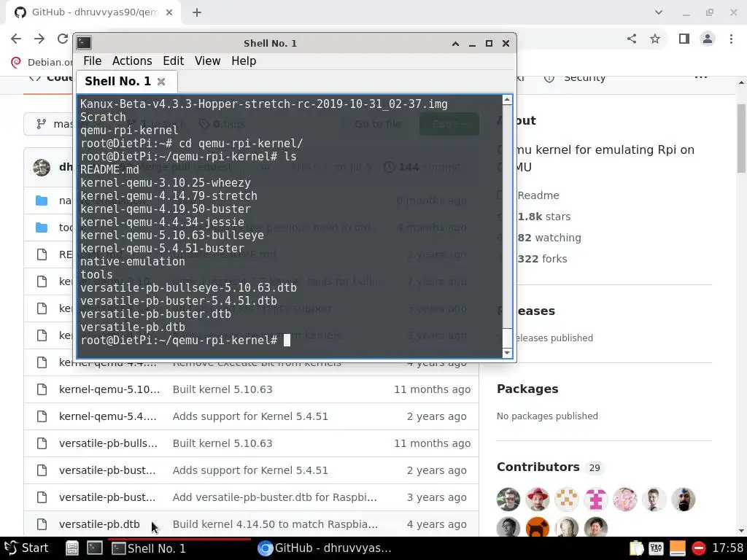Click the file icon beside kernel-qemu-5.10

click(x=42, y=389)
